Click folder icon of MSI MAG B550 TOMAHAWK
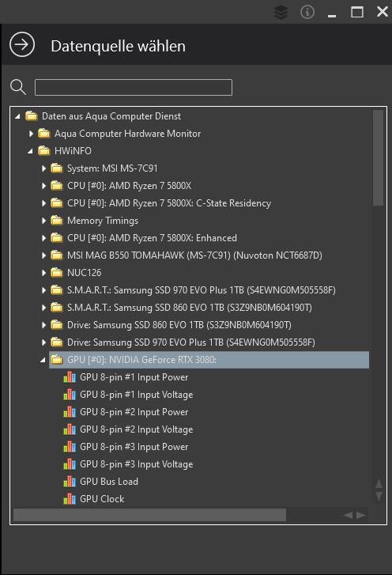Viewport: 392px width, 575px height. [x=57, y=255]
